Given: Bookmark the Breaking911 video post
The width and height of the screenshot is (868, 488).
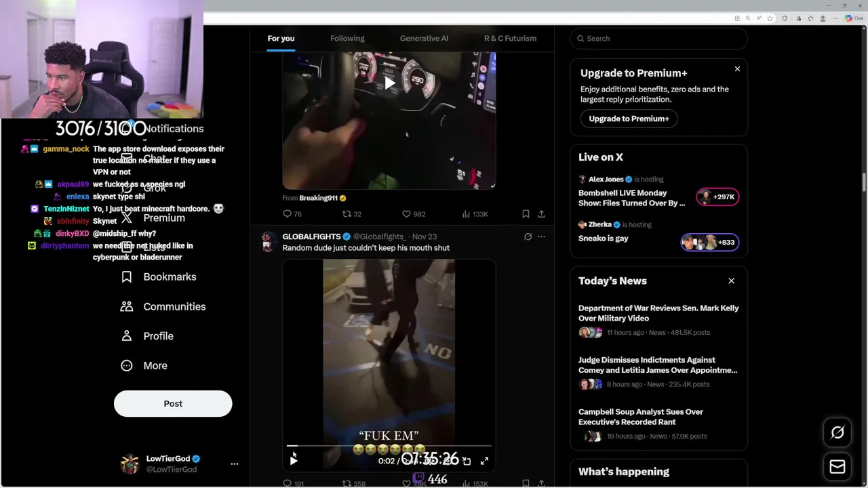Looking at the screenshot, I should [526, 214].
